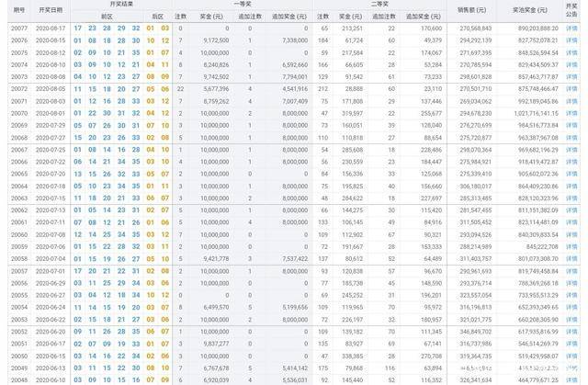588x385 pixels.
Task: Select prize pool value 890,203,888.20
Action: coord(538,28)
